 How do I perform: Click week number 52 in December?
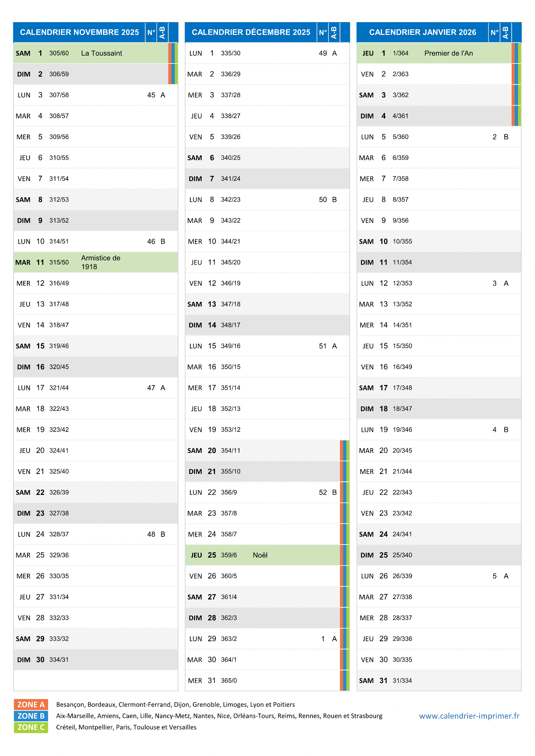tap(323, 492)
